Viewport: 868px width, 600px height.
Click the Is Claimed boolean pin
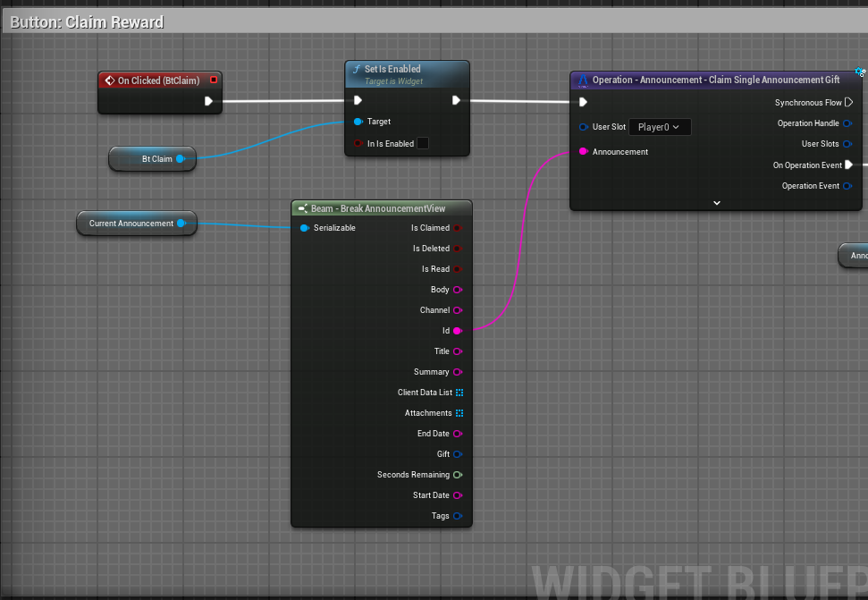coord(458,228)
